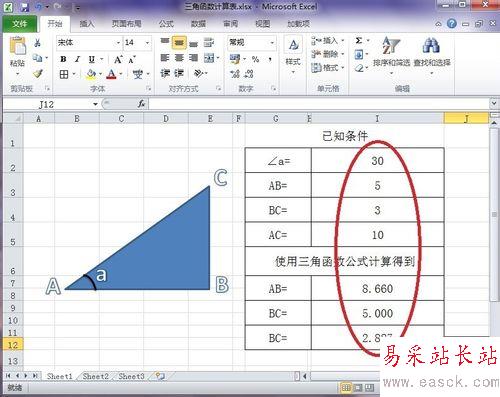Switch to the Data tab
This screenshot has height=397, width=500.
click(198, 23)
